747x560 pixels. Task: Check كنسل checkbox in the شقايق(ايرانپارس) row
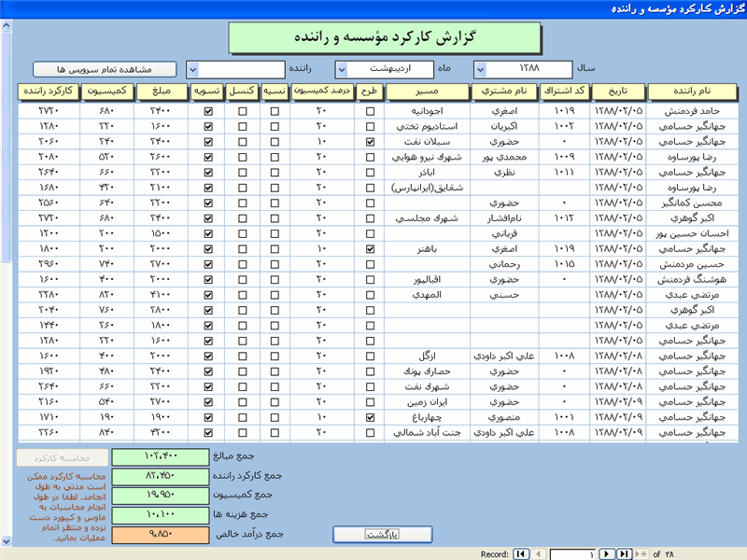point(243,189)
